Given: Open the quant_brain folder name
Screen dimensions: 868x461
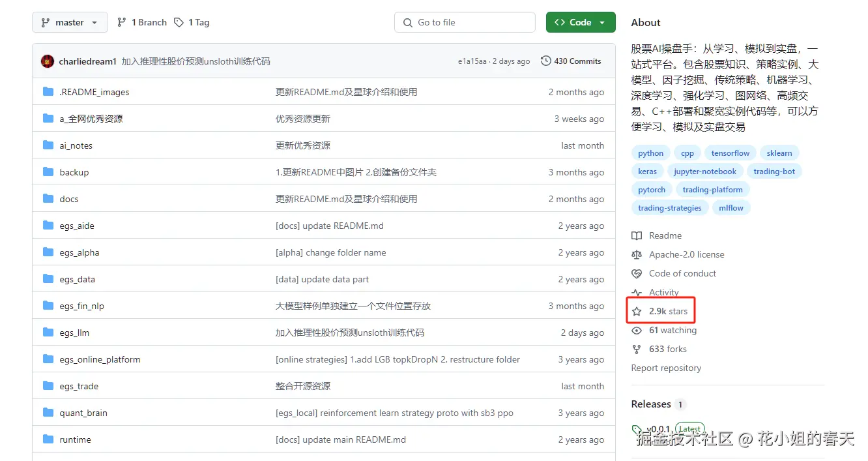Looking at the screenshot, I should (83, 413).
